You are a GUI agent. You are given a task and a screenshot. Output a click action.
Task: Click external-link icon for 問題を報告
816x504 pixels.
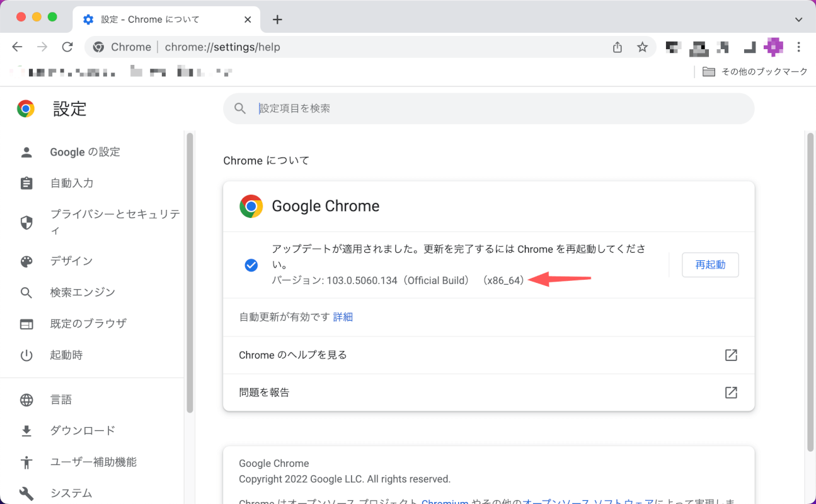[731, 392]
